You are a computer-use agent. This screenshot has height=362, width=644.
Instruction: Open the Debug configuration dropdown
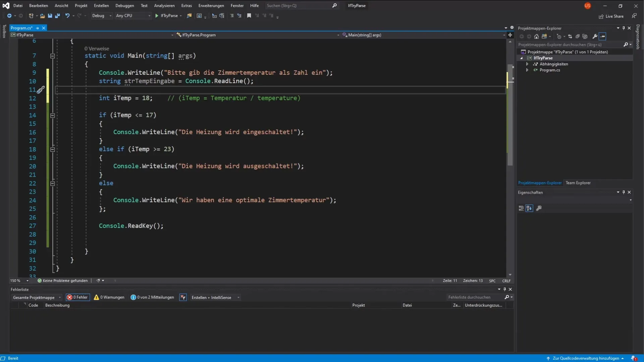click(102, 16)
